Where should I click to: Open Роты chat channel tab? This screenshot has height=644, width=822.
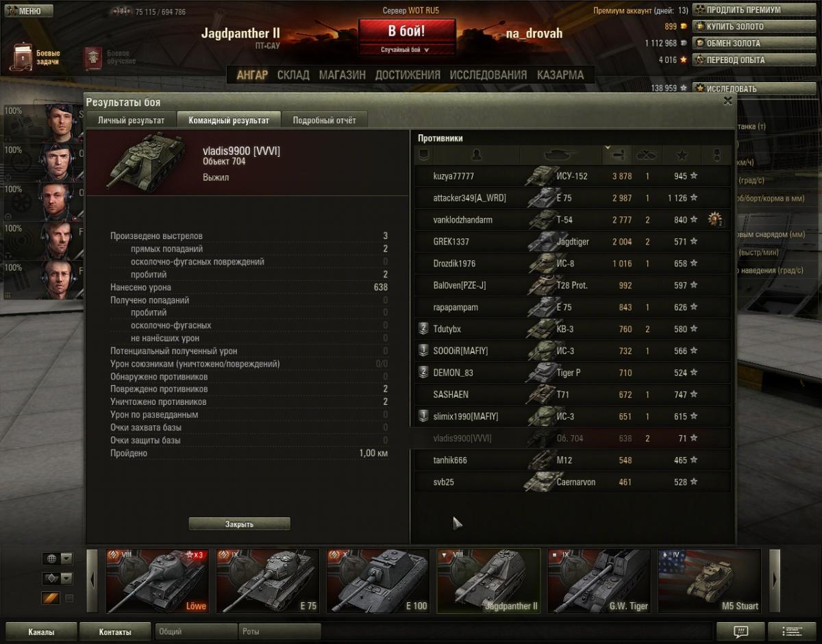pyautogui.click(x=279, y=632)
